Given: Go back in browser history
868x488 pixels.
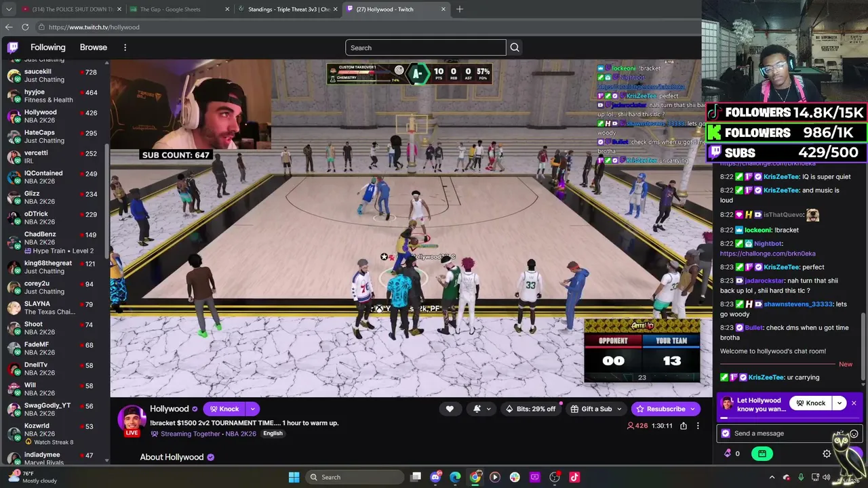Looking at the screenshot, I should tap(8, 27).
